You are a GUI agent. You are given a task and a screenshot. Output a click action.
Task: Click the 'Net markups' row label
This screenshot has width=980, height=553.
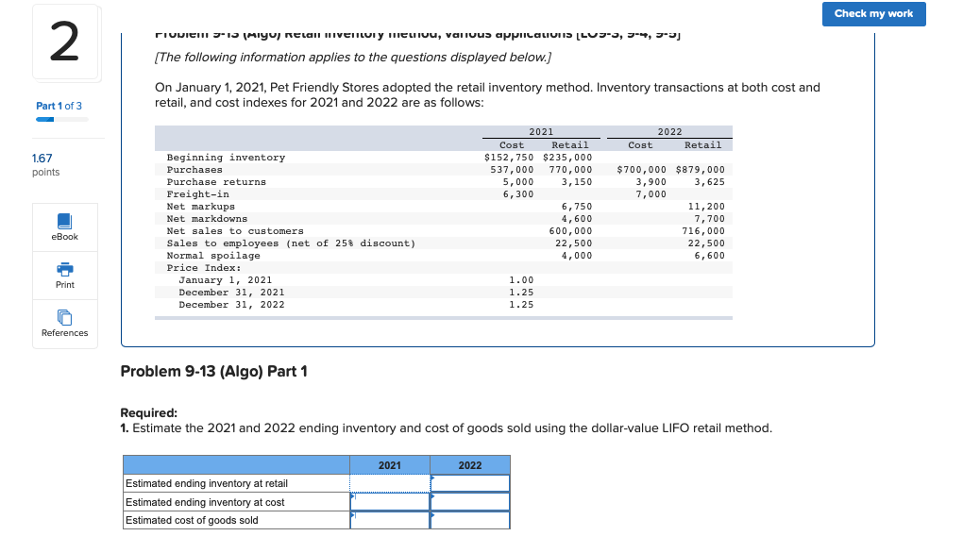200,207
